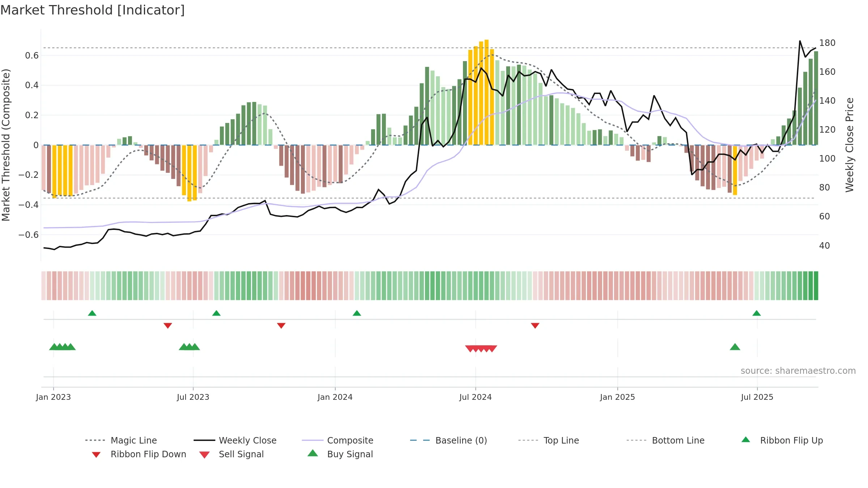Click the ribbon flip up marker near August 2023

pyautogui.click(x=216, y=313)
